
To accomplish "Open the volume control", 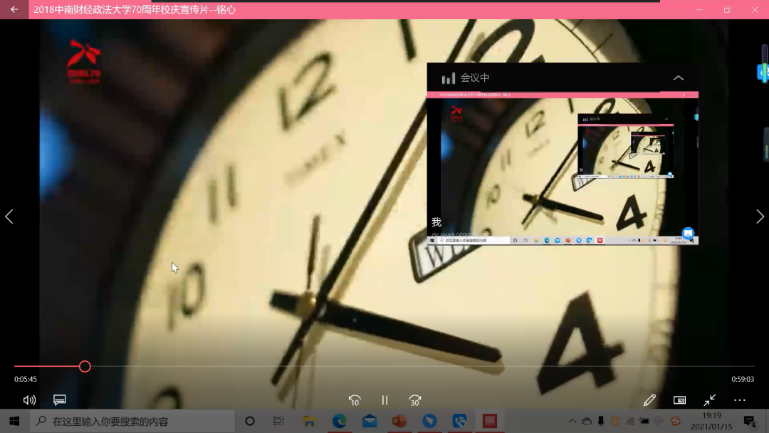I will click(29, 400).
